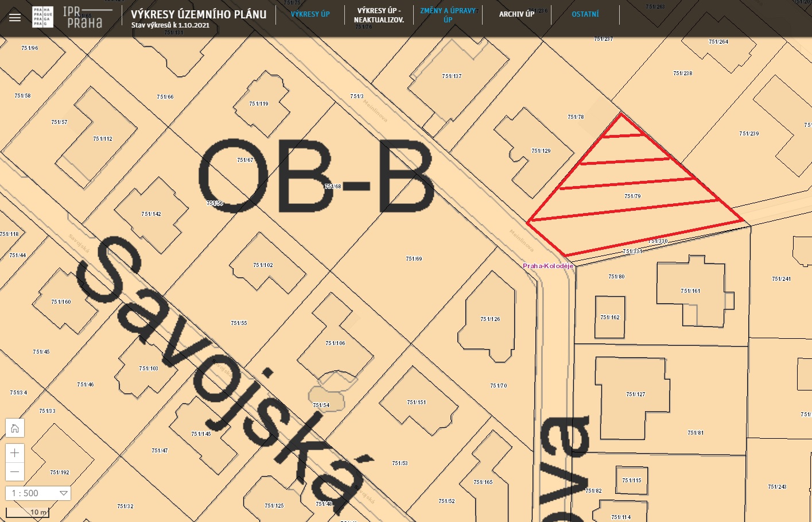Click parcel label 751/102
This screenshot has width=812, height=522.
coord(263,265)
